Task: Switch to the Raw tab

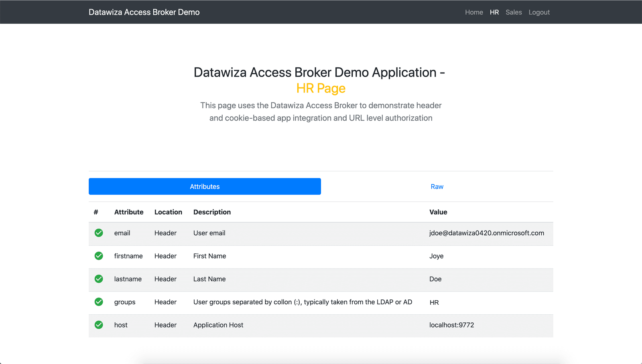Action: [x=437, y=186]
